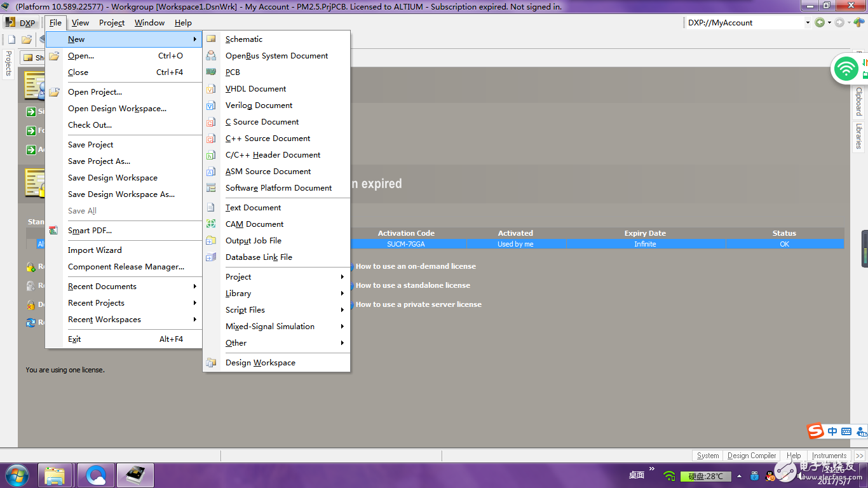Open the Help menu in menu bar
The width and height of the screenshot is (868, 488).
183,22
